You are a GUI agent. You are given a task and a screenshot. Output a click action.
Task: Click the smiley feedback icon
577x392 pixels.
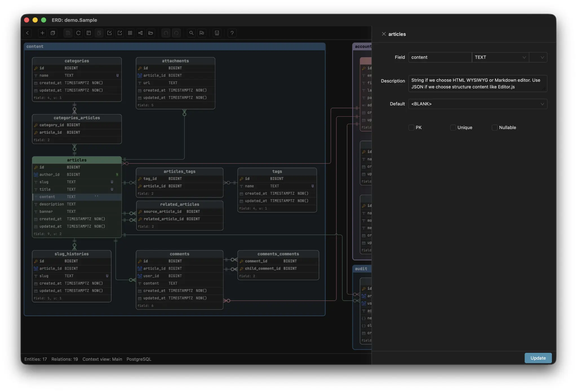[217, 33]
